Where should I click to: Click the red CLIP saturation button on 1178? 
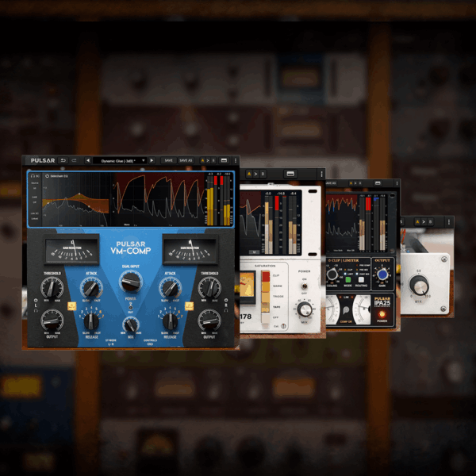(x=266, y=276)
